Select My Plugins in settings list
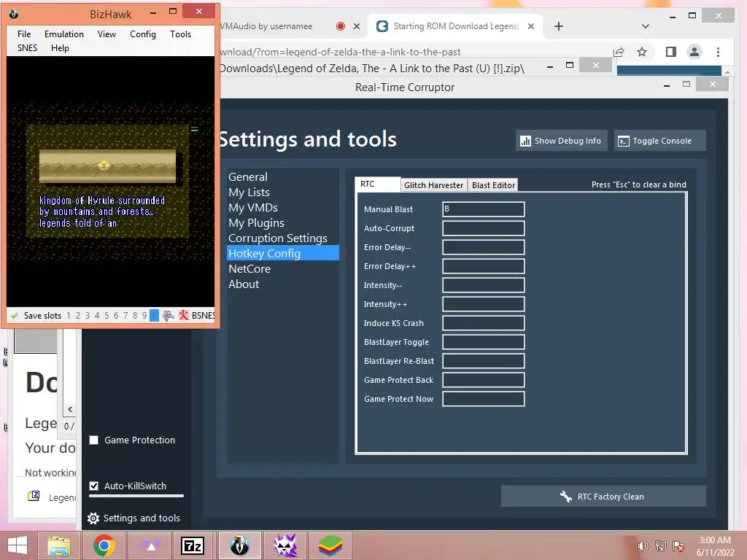Image resolution: width=747 pixels, height=560 pixels. pos(283,222)
